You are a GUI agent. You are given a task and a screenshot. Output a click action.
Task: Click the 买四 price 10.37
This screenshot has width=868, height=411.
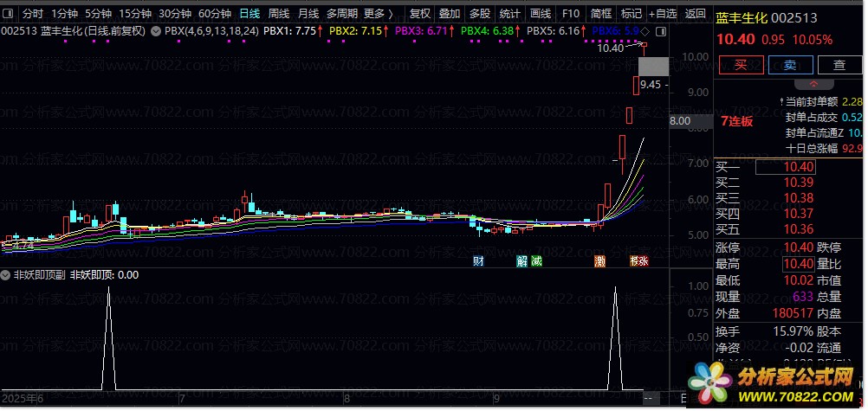click(x=800, y=214)
